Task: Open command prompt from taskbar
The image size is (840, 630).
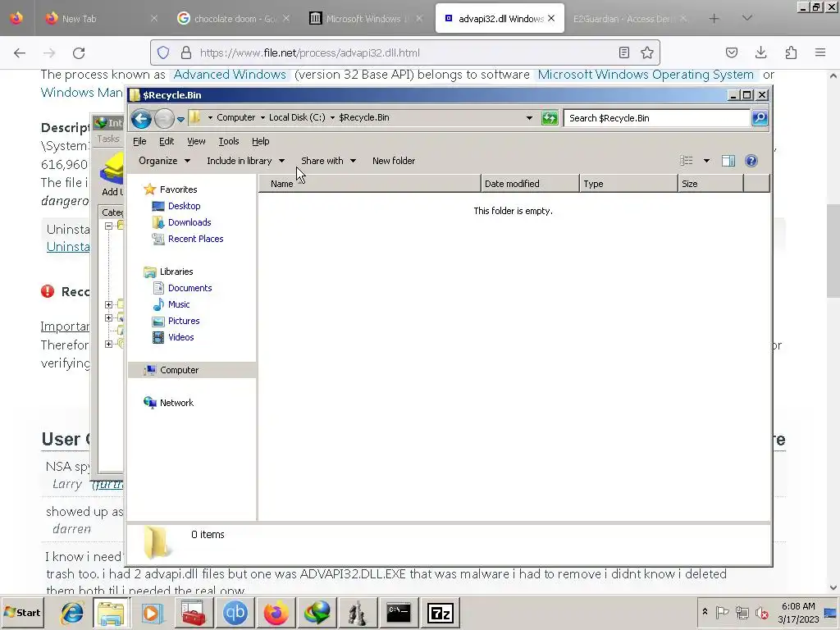Action: click(x=399, y=612)
